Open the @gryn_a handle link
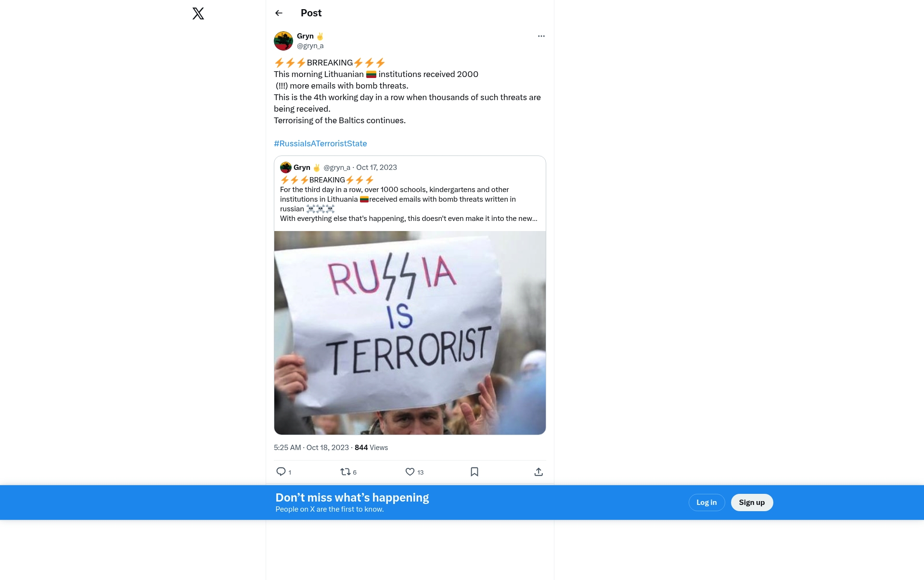The width and height of the screenshot is (924, 580). [x=310, y=46]
